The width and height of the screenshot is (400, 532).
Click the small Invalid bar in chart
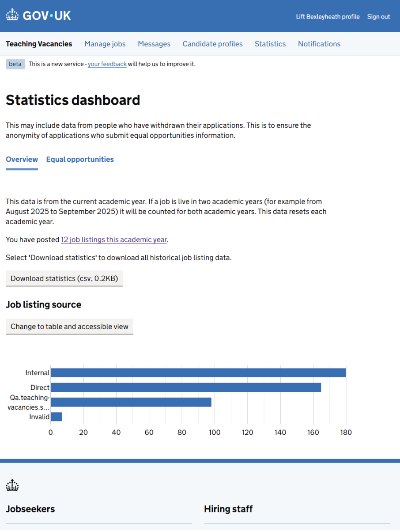click(56, 417)
